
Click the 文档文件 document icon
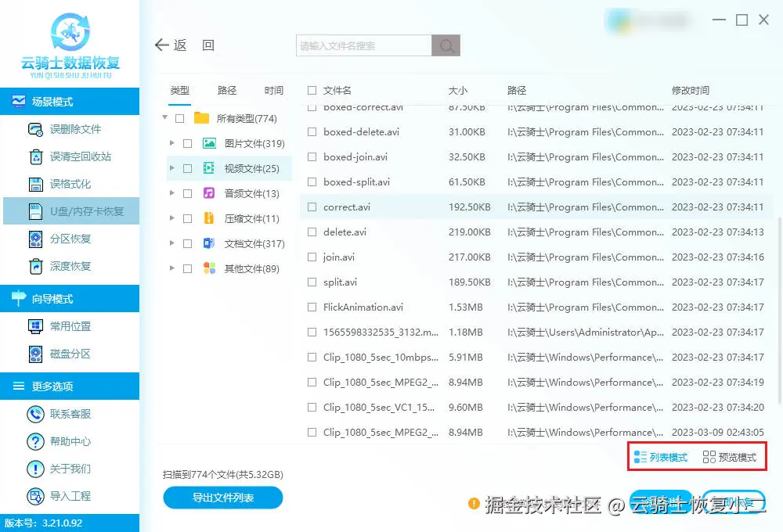pyautogui.click(x=209, y=243)
